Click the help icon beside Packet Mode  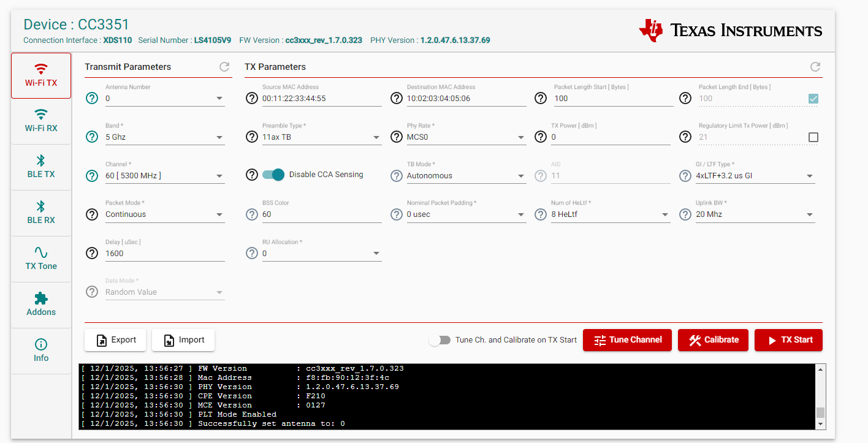coord(92,214)
